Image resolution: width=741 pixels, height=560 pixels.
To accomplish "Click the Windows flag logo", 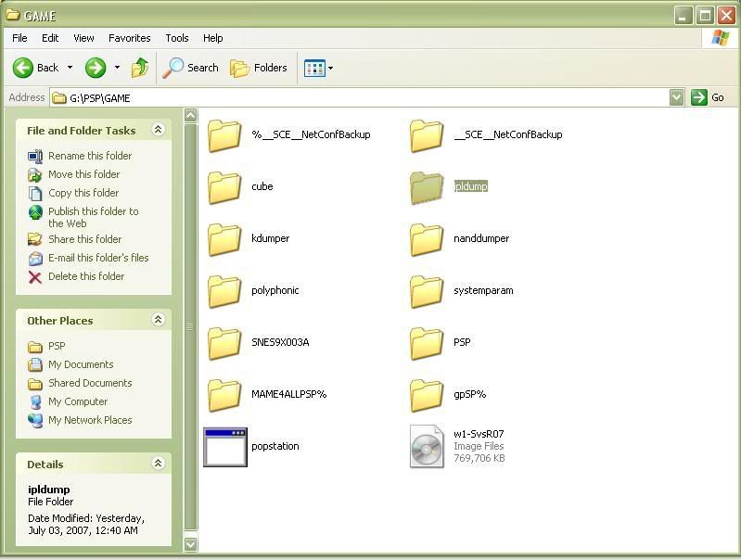I will [721, 38].
